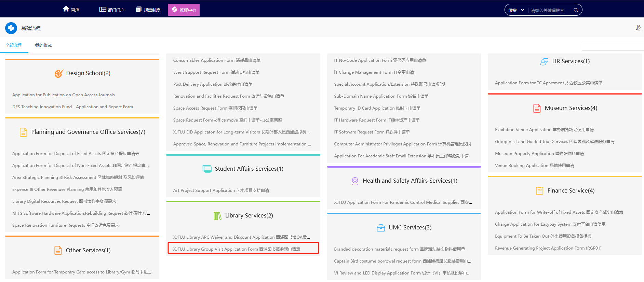Viewport: 644px width, 282px height.
Task: Click the Design School palette icon
Action: (x=59, y=73)
